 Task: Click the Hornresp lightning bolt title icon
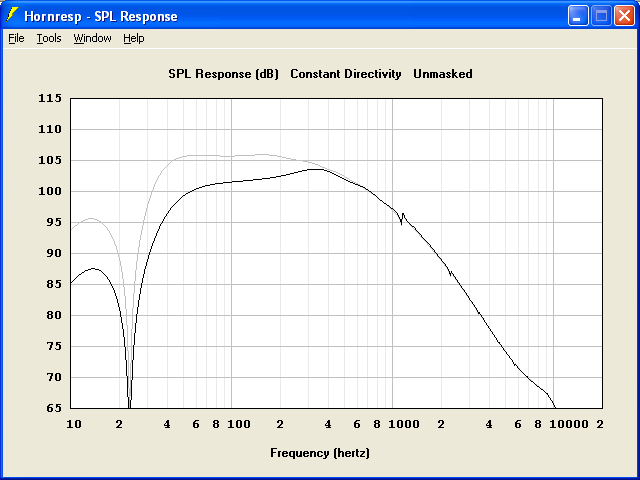click(12, 15)
